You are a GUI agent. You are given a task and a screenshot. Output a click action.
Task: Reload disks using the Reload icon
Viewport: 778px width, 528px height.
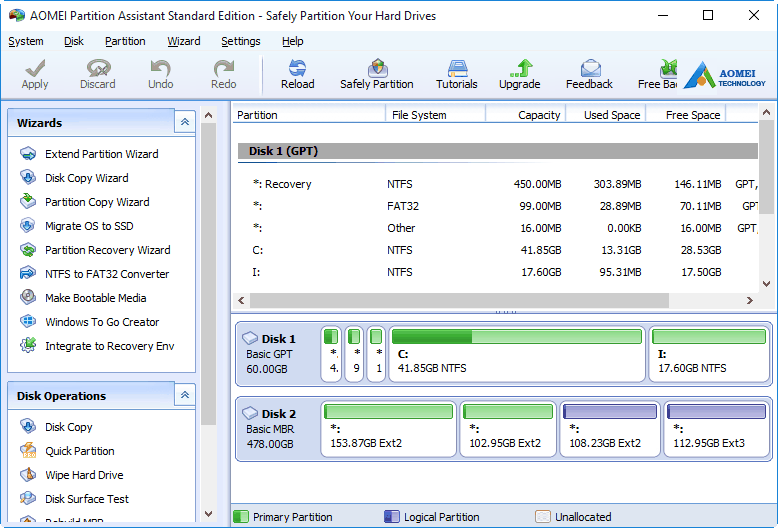(297, 68)
